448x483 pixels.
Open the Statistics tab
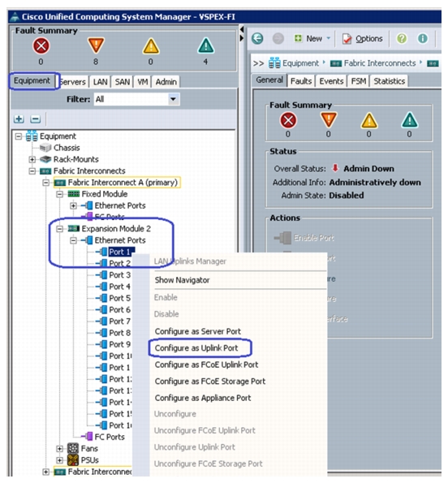click(390, 81)
